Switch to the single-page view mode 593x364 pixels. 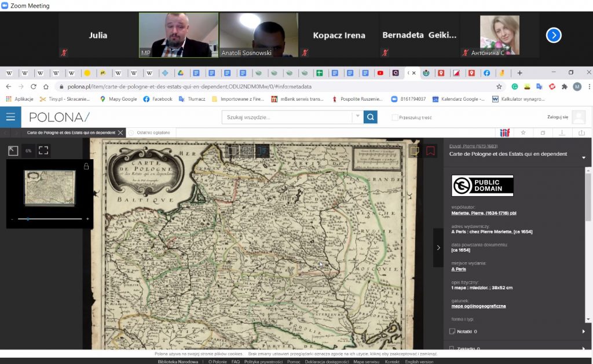click(x=232, y=151)
